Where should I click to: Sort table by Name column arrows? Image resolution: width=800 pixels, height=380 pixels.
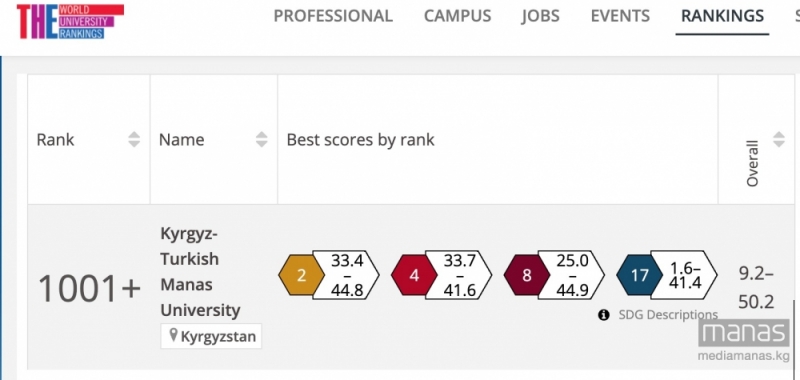coord(261,139)
